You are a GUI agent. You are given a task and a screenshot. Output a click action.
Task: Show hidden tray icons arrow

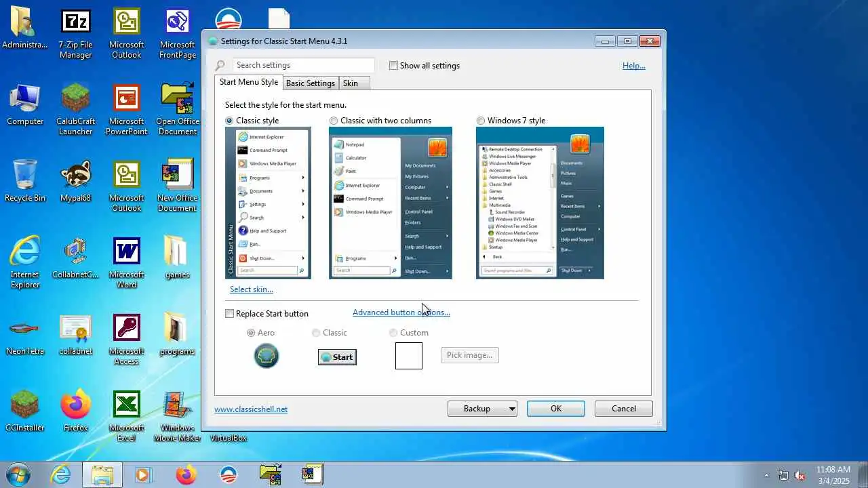767,475
